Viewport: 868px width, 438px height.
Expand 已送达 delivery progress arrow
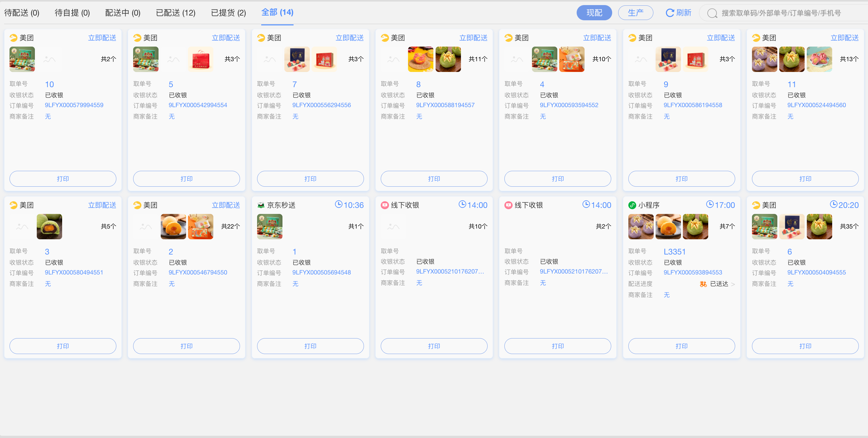tap(733, 284)
